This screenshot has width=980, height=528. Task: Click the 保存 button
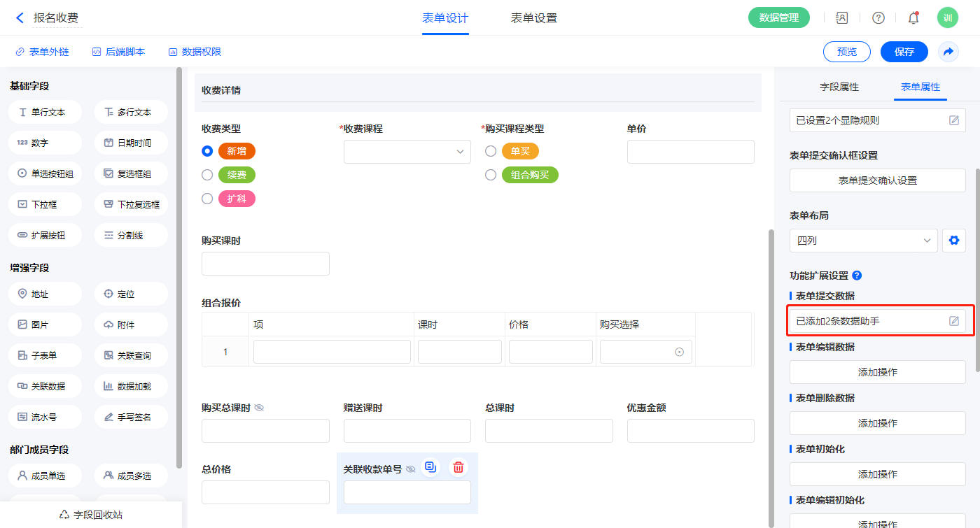pyautogui.click(x=904, y=52)
